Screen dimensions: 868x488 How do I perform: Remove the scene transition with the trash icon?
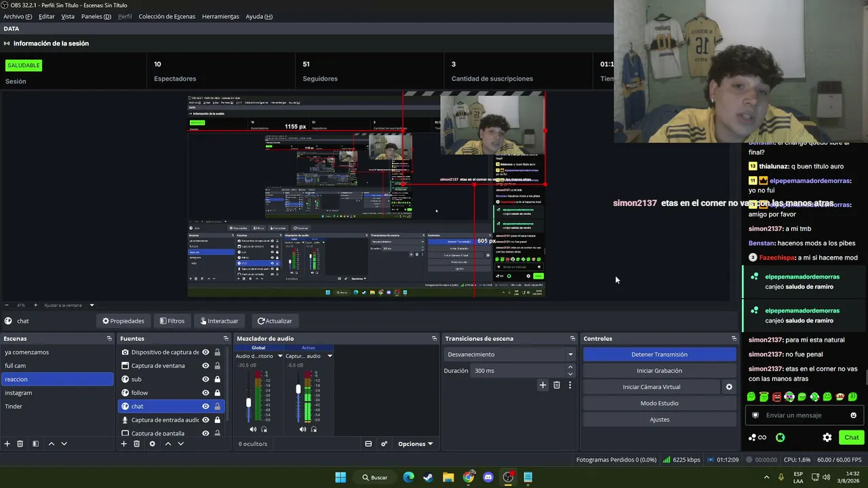[557, 385]
